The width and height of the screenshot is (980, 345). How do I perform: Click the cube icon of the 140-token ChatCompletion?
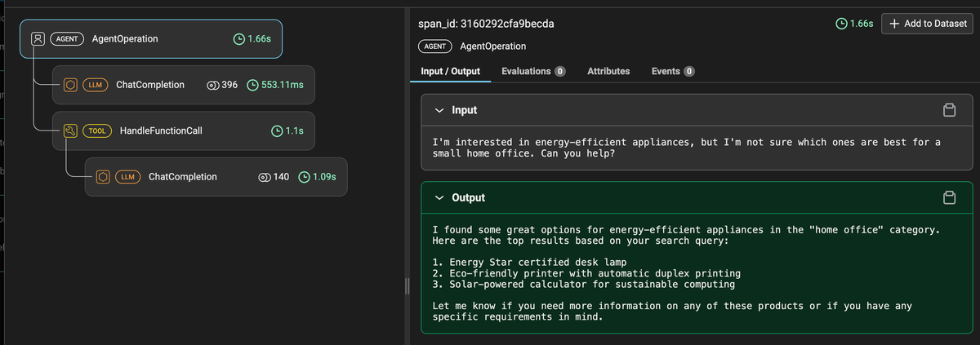click(102, 177)
